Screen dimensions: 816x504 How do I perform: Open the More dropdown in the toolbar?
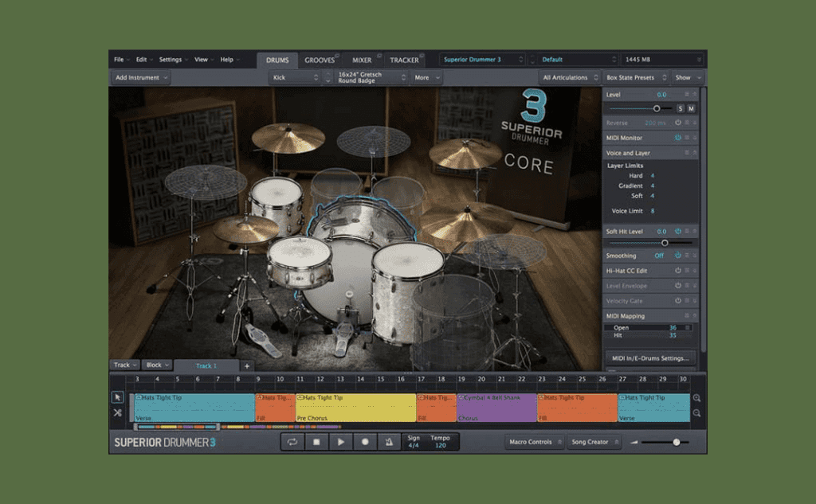(427, 77)
